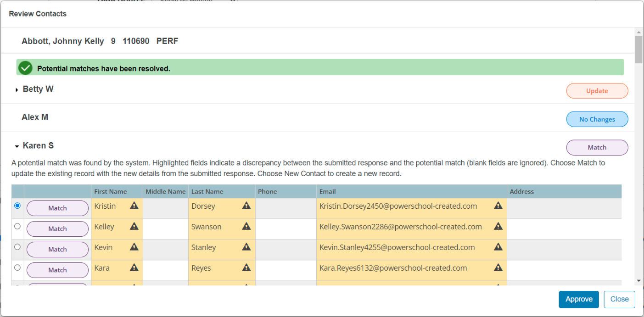Click Match in the Kelley Swanson row
The image size is (644, 317).
[57, 228]
